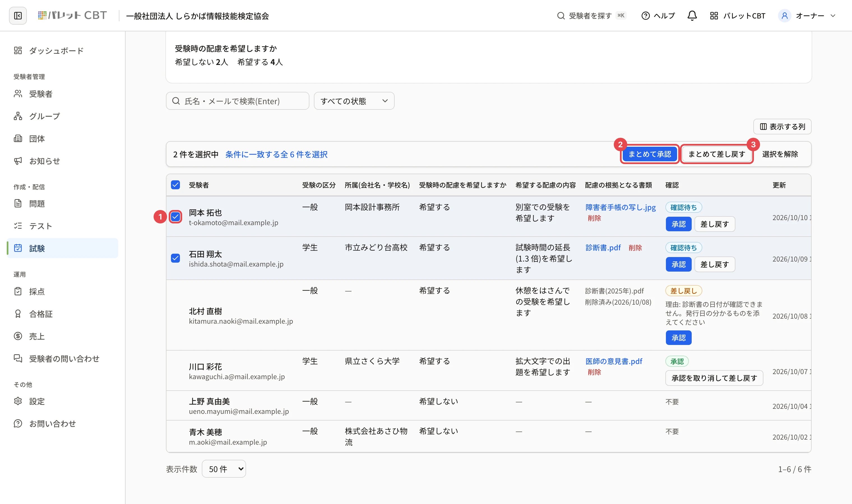This screenshot has width=852, height=504.
Task: Click 差し戻す for 石田 翔太
Action: pos(715,265)
